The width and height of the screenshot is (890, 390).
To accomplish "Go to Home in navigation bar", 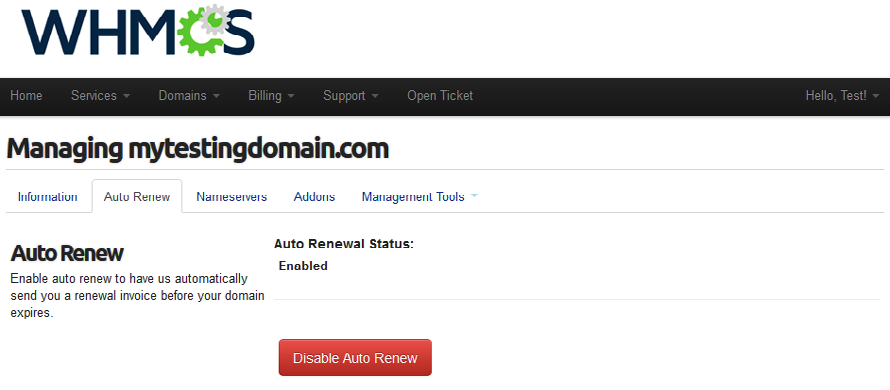I will pos(26,96).
